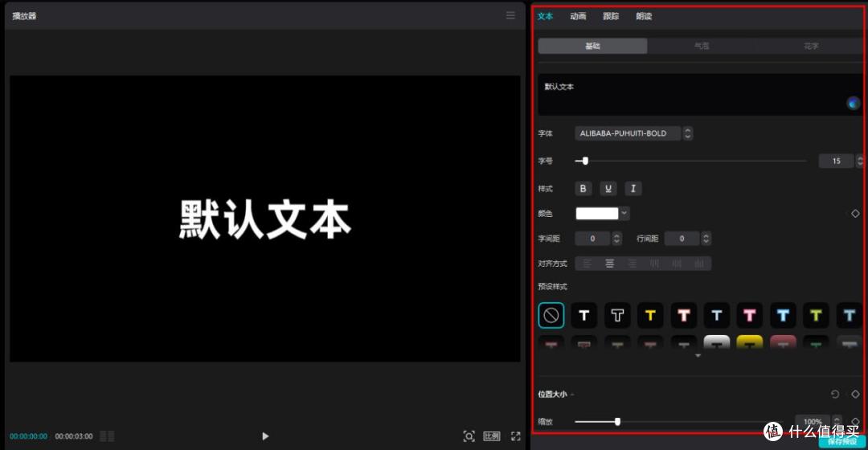Set vertical text bottom alignment

pyautogui.click(x=699, y=264)
